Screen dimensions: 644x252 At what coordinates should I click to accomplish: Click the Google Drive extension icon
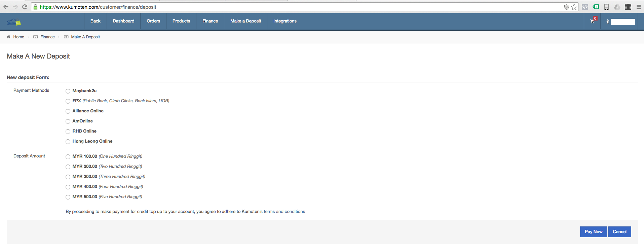[x=617, y=7]
